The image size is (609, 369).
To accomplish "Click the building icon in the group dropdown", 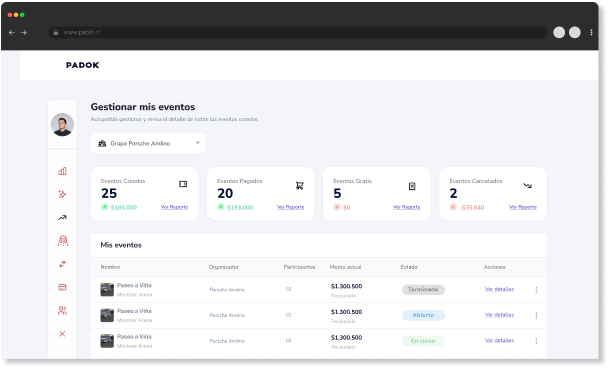I will 102,144.
